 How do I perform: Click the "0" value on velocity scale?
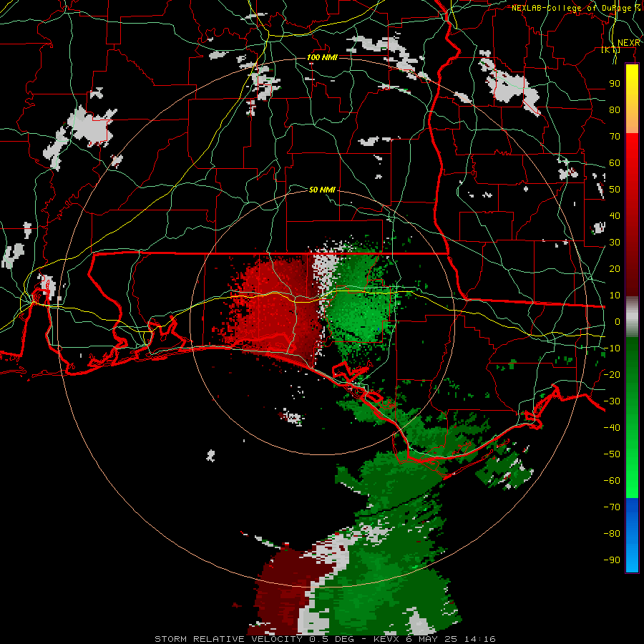pos(618,321)
